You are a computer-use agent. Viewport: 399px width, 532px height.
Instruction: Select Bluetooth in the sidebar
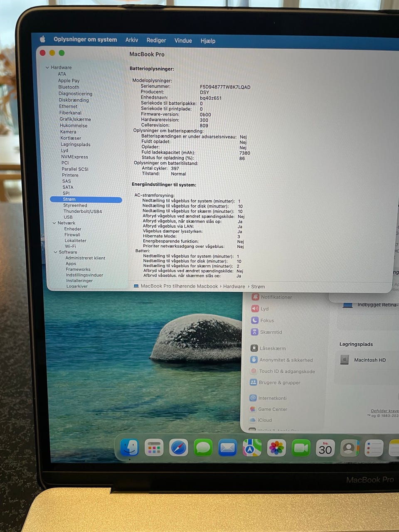click(69, 87)
